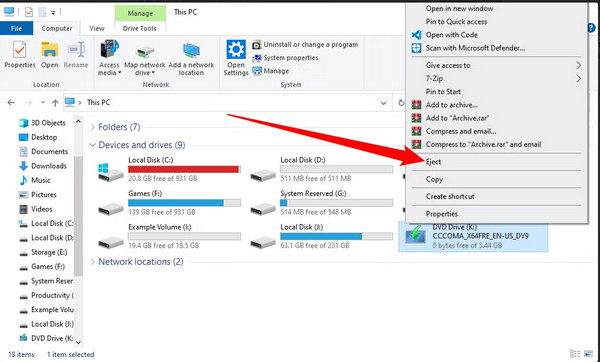Click the Forward navigation arrow

pyautogui.click(x=28, y=103)
